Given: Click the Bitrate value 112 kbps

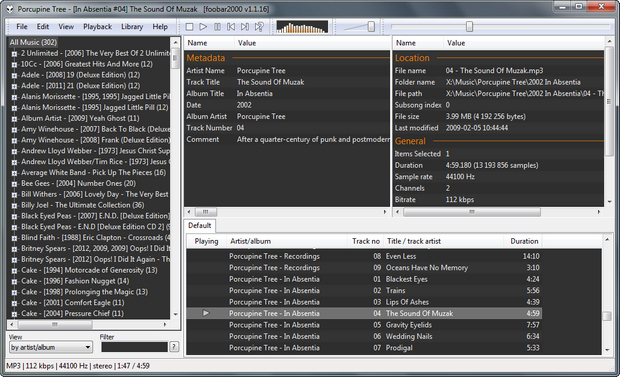Looking at the screenshot, I should [x=460, y=200].
